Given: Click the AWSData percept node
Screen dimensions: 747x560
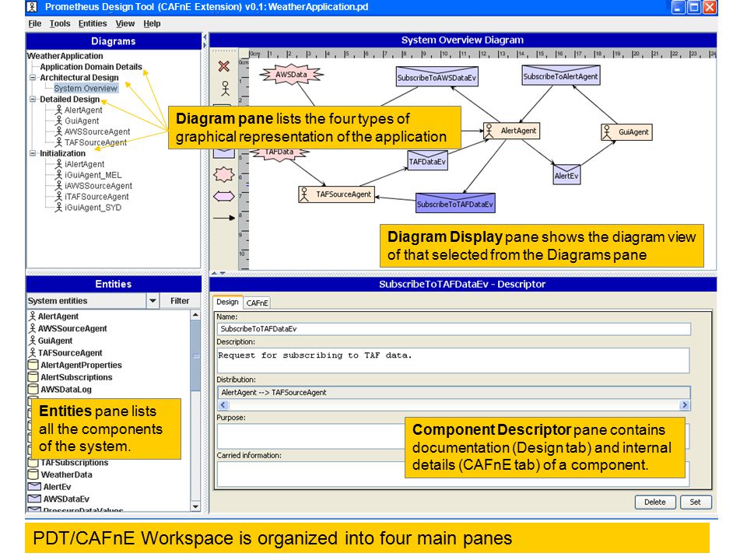Looking at the screenshot, I should tap(291, 75).
